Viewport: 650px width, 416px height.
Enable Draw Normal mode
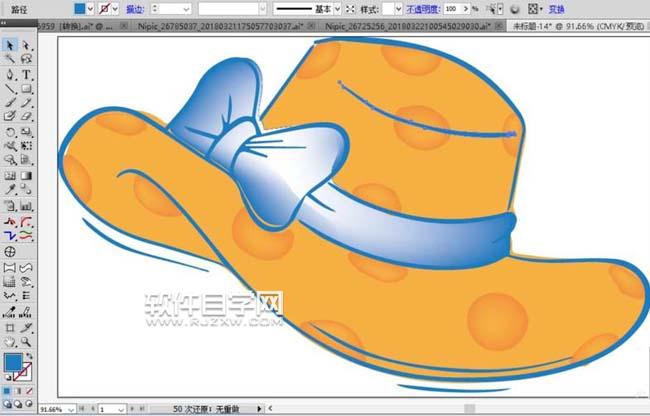[7, 403]
